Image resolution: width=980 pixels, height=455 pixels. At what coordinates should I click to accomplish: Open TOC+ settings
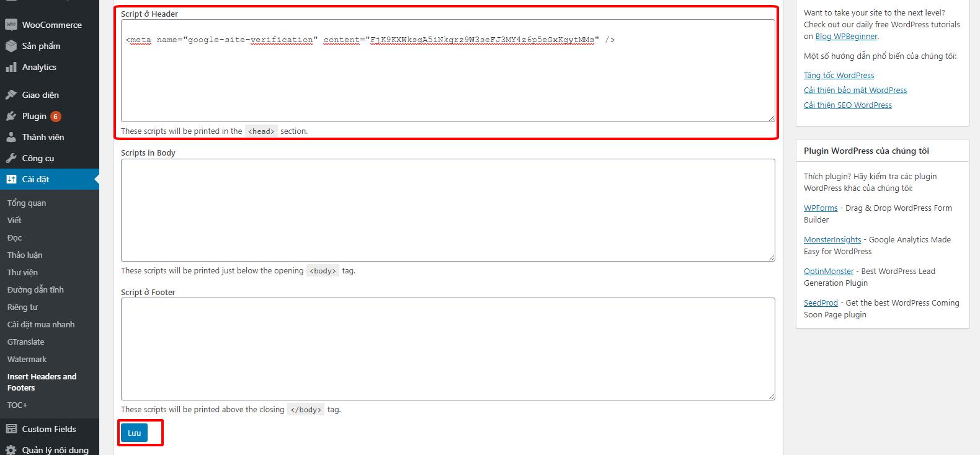click(17, 405)
